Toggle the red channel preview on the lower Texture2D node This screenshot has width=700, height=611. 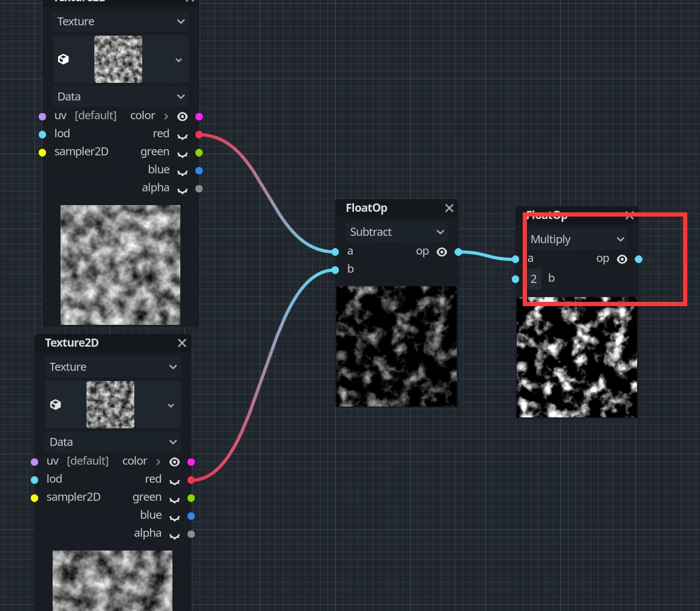pos(175,482)
